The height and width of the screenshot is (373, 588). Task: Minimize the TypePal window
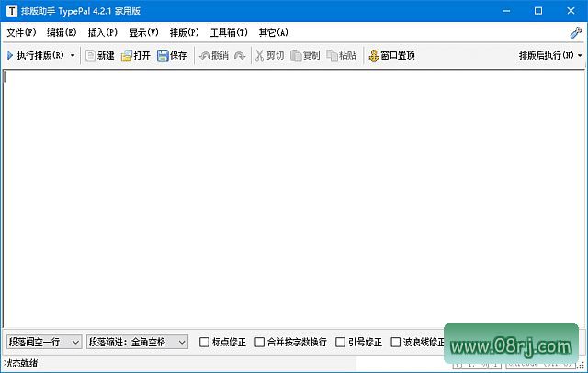click(x=506, y=11)
